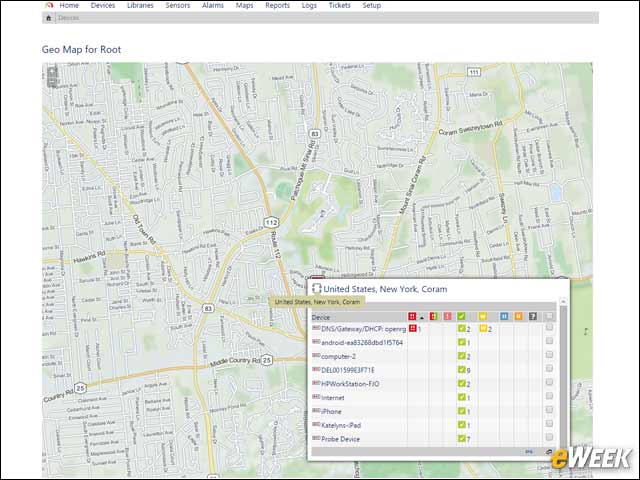Image resolution: width=640 pixels, height=480 pixels.
Task: Click the group icon beside popup title
Action: click(317, 289)
